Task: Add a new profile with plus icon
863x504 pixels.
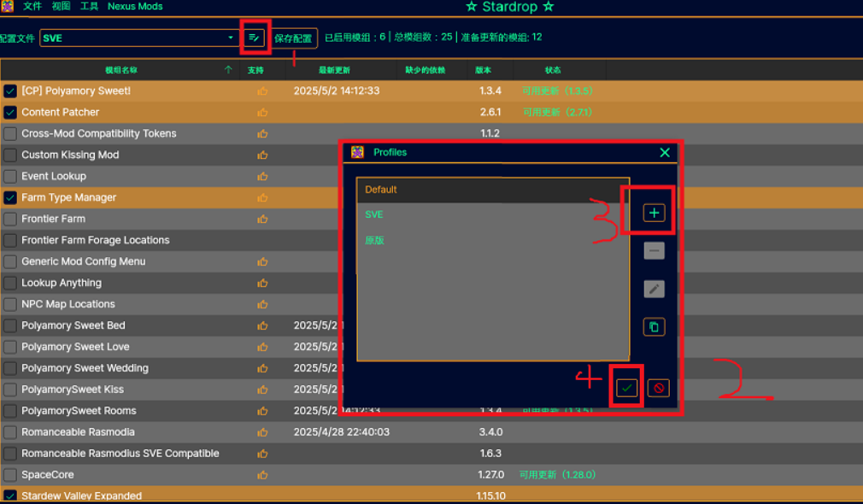Action: click(x=654, y=213)
